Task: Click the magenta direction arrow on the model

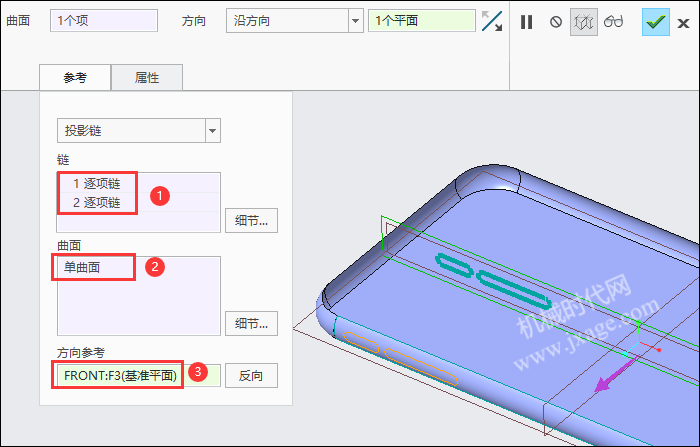Action: tap(617, 374)
